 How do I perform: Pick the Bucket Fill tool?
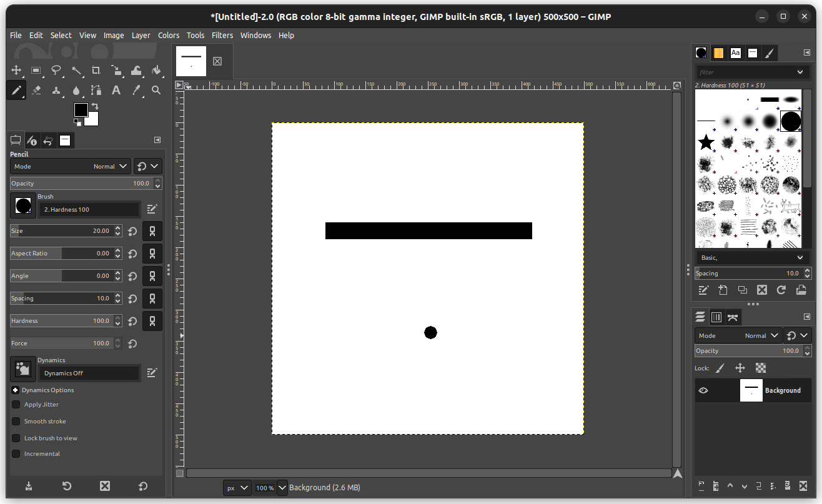(156, 71)
